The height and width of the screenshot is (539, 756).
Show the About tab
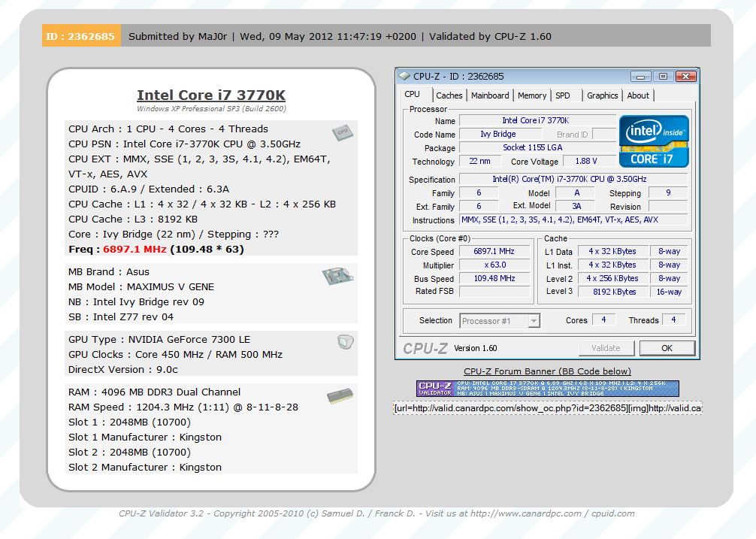(638, 95)
